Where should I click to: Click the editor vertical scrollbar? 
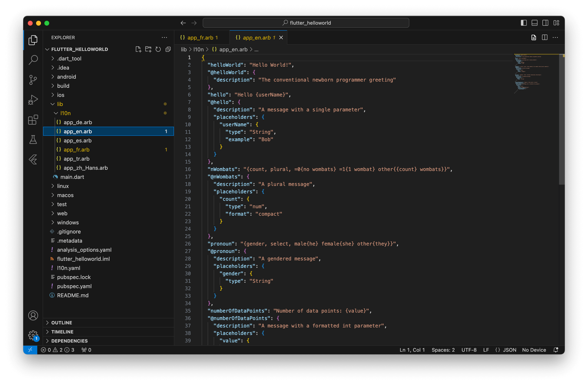pos(561,119)
